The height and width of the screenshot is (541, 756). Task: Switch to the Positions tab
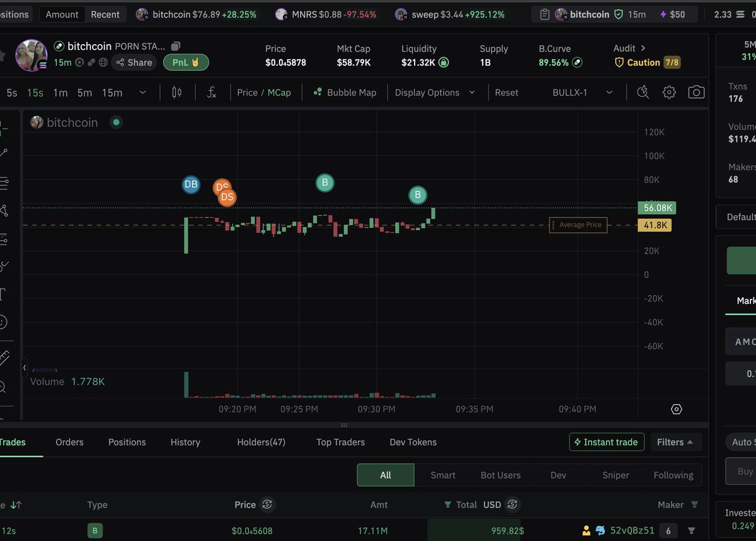127,442
